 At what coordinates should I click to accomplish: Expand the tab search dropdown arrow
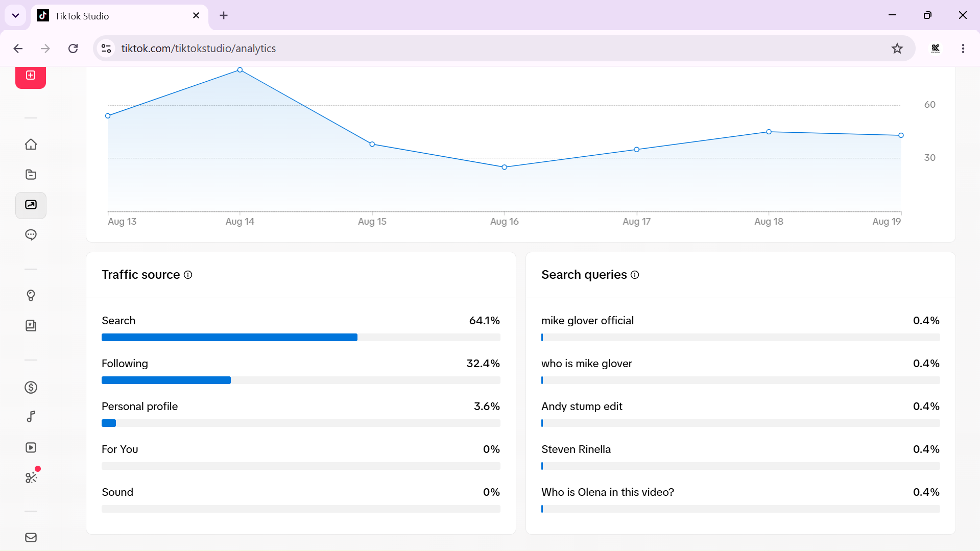pos(15,15)
